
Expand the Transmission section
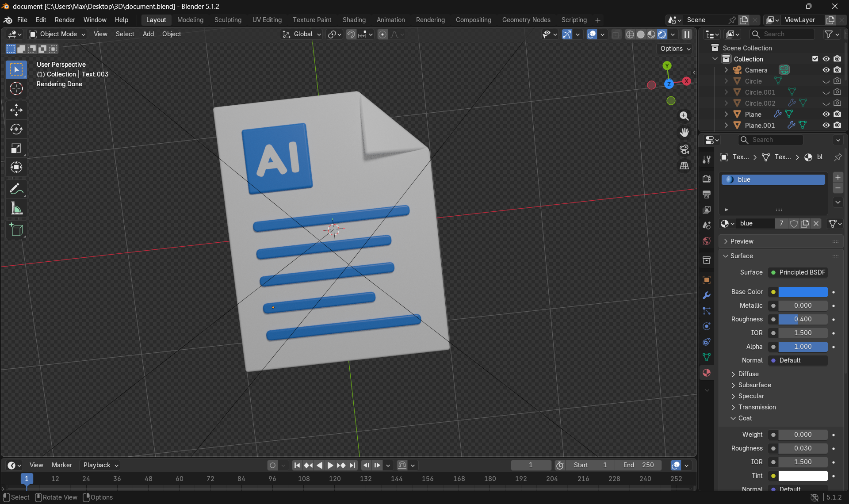pyautogui.click(x=757, y=407)
